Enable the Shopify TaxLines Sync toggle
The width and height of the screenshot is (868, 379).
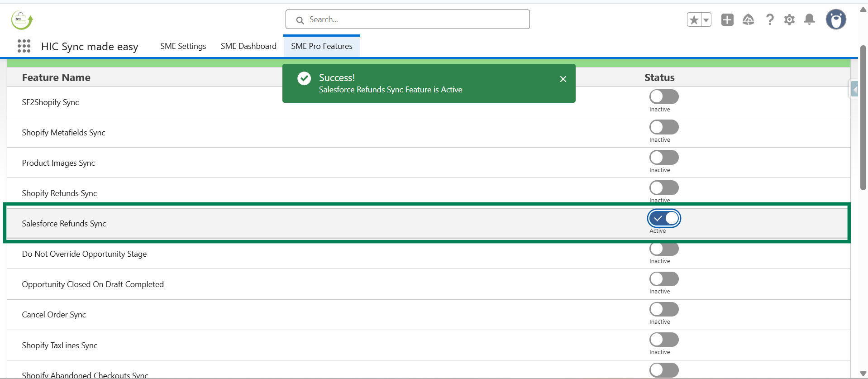tap(664, 340)
